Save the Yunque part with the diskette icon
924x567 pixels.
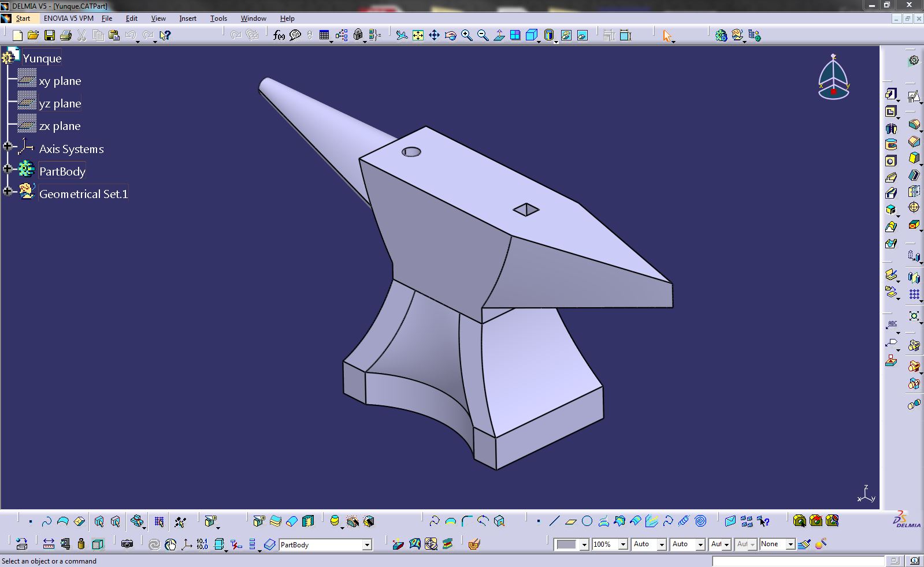point(50,35)
